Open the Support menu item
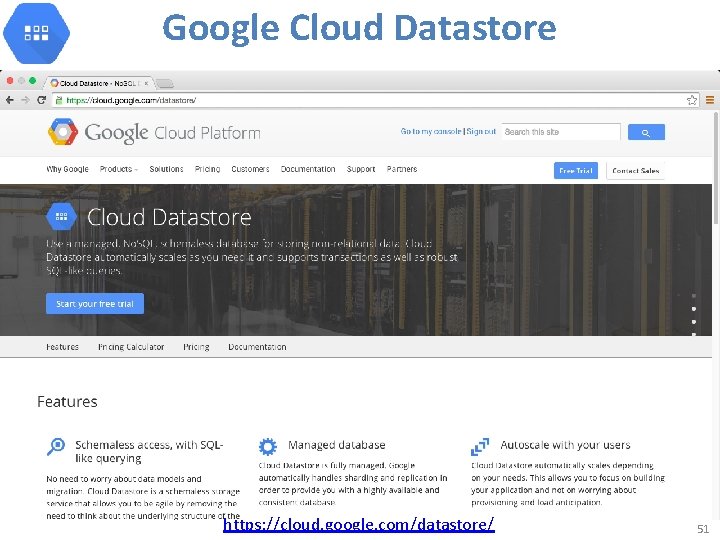Screen dimensions: 720x540 pos(361,169)
